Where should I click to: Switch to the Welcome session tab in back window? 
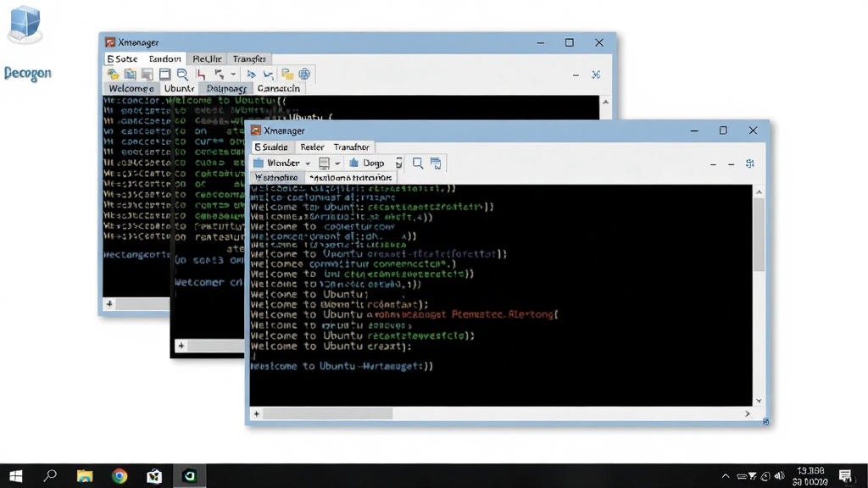point(131,88)
